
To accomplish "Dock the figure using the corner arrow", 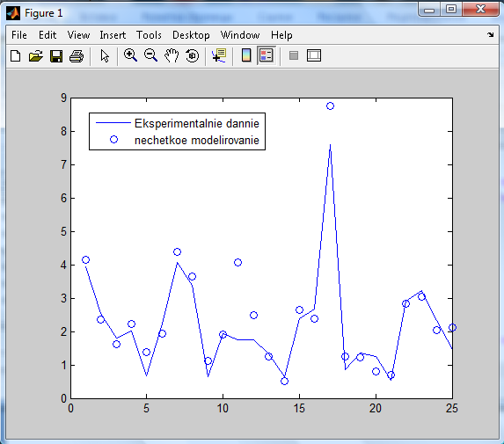I will pos(490,34).
